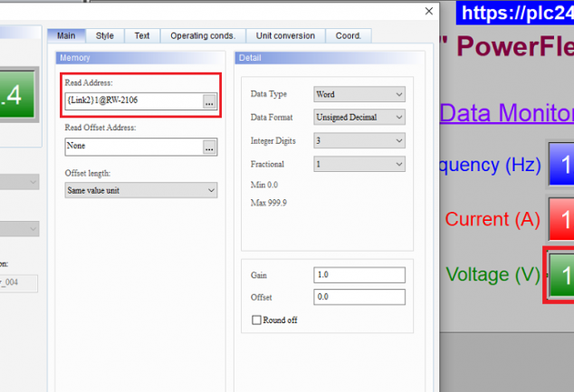Click the Memory section header
Screen dimensions: 574x392
point(140,58)
